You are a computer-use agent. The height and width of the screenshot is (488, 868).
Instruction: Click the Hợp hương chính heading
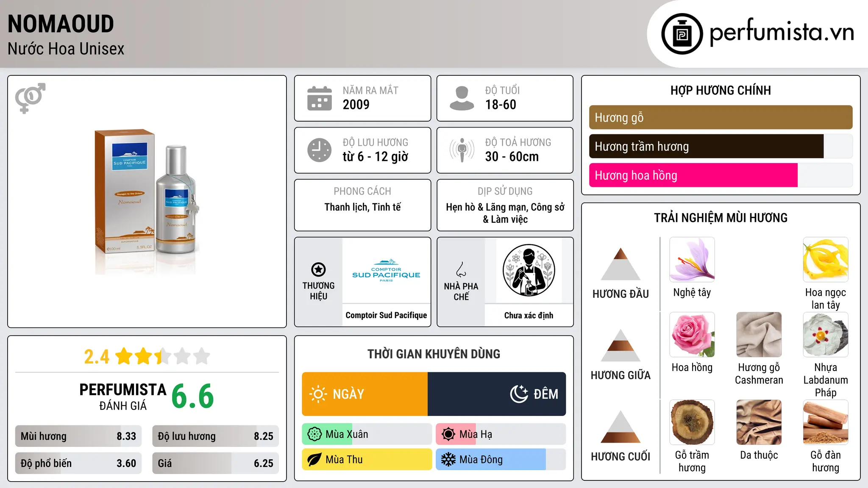coord(721,90)
